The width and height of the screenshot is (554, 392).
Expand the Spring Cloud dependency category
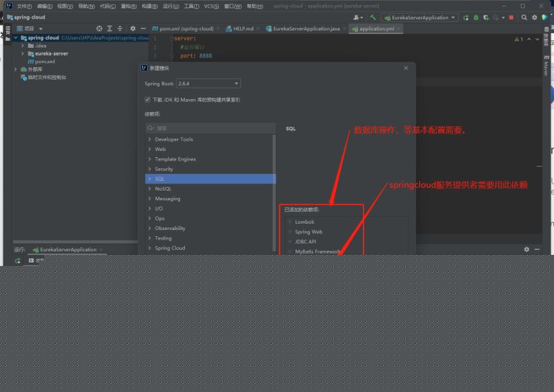click(150, 248)
